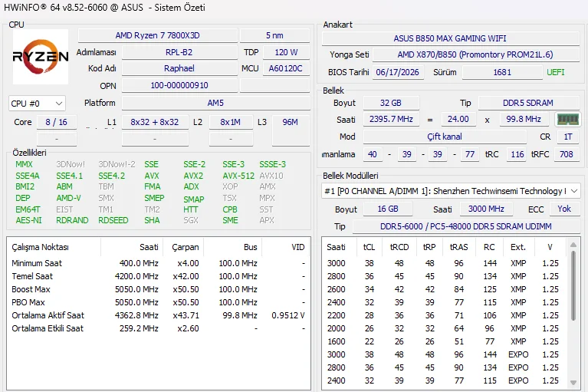Select the Temel Saat row
Image resolution: width=588 pixels, height=392 pixels.
point(159,276)
